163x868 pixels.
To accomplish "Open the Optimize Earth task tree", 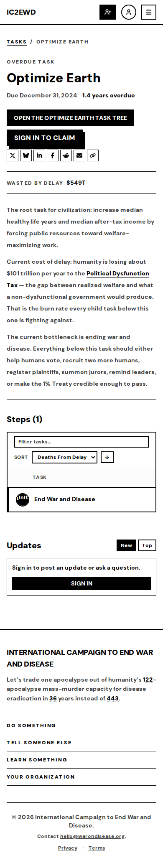I will [x=70, y=118].
